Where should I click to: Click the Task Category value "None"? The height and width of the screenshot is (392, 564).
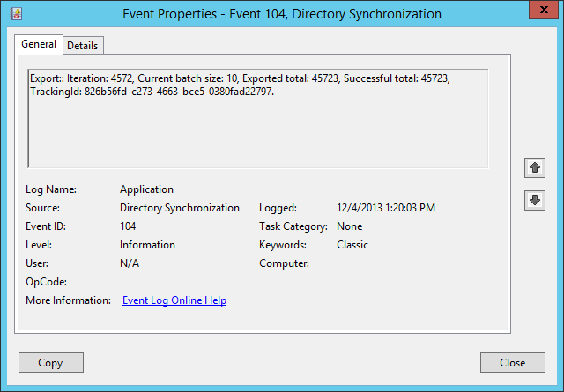coord(350,226)
